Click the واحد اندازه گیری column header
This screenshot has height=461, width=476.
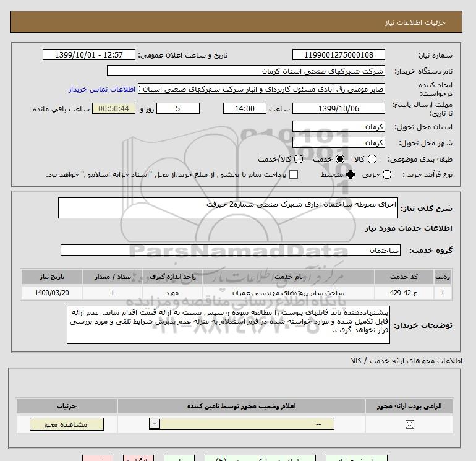(172, 277)
